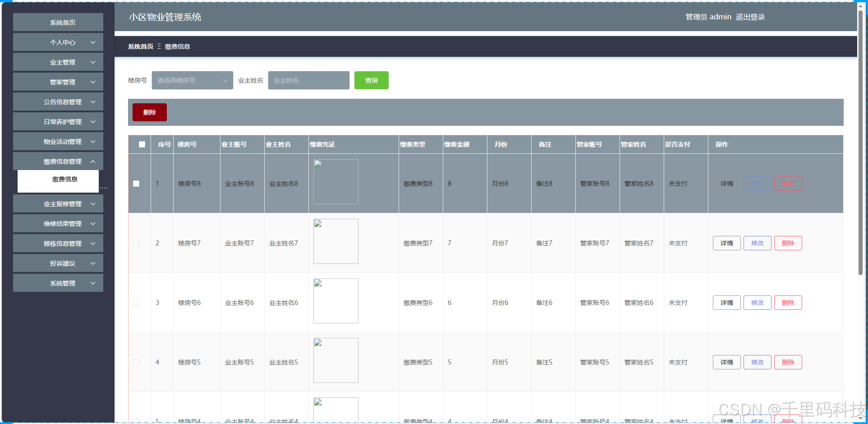Viewport: 868px width, 424px height.
Task: Click the red batch 删除 button
Action: (150, 112)
